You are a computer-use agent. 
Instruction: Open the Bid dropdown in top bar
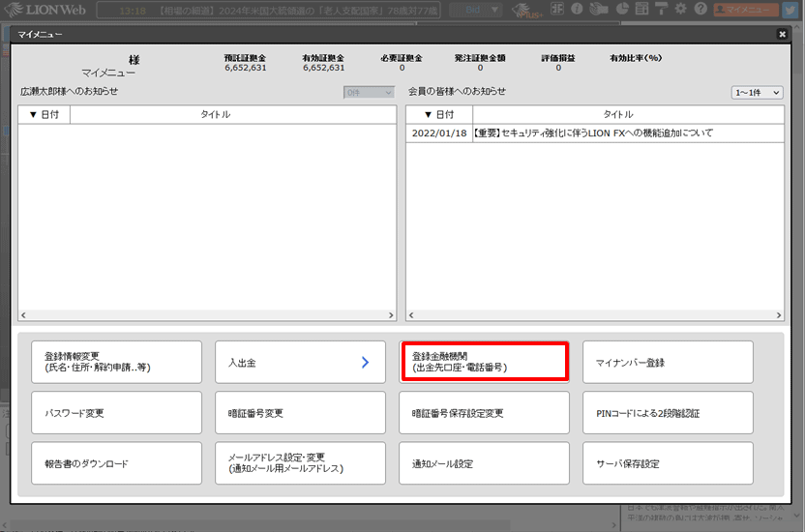[x=475, y=10]
